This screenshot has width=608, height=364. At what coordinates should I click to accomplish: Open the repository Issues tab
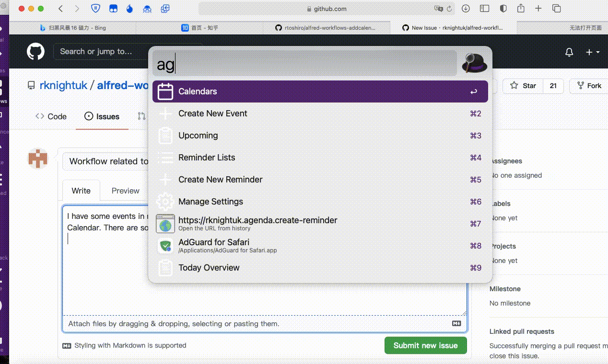tap(102, 116)
